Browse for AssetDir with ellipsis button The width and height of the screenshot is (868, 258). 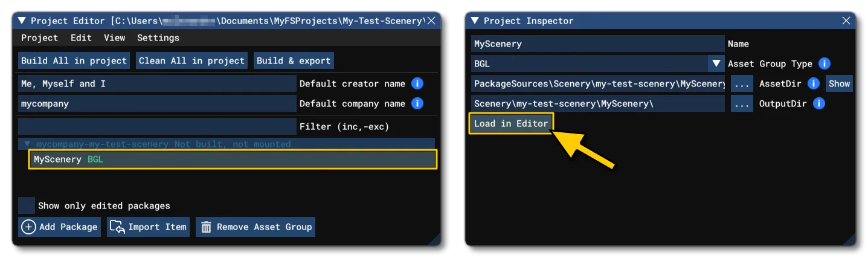(x=742, y=83)
